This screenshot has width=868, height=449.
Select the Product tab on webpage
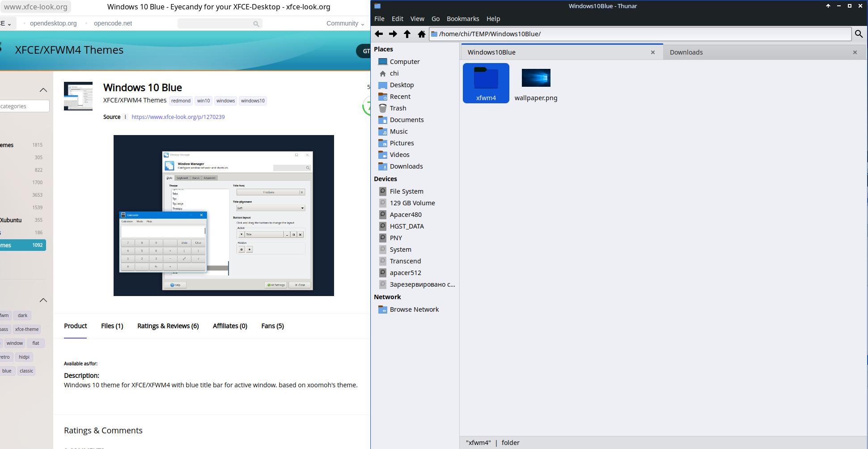(x=75, y=326)
